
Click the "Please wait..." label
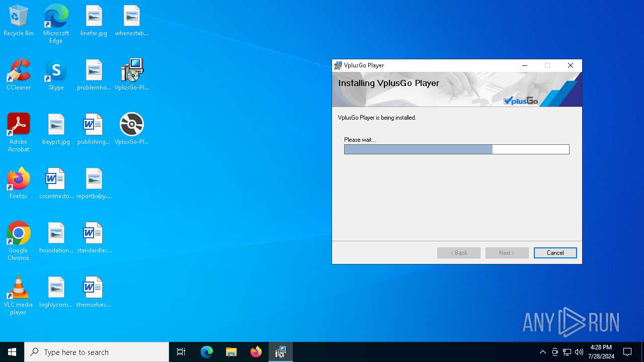point(360,140)
